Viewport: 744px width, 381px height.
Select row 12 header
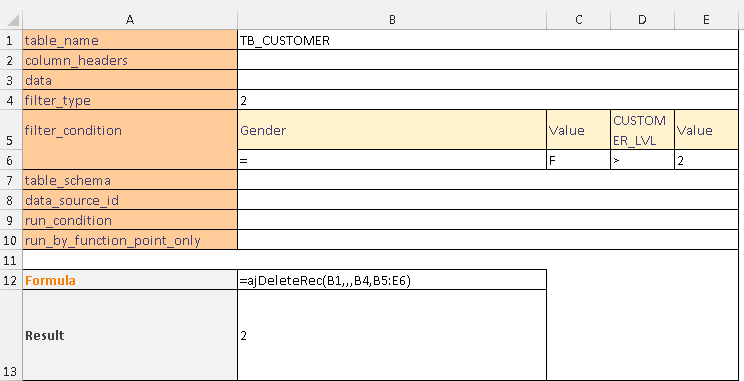(x=11, y=279)
